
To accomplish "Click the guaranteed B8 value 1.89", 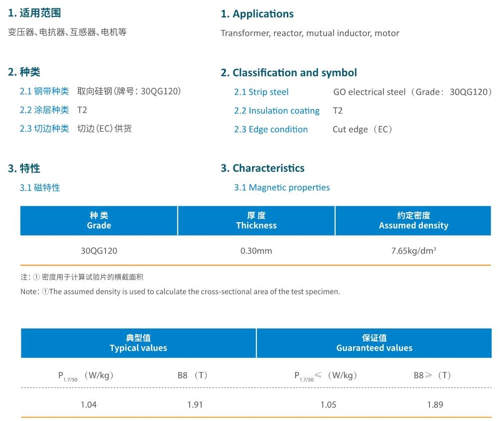I will [x=435, y=405].
